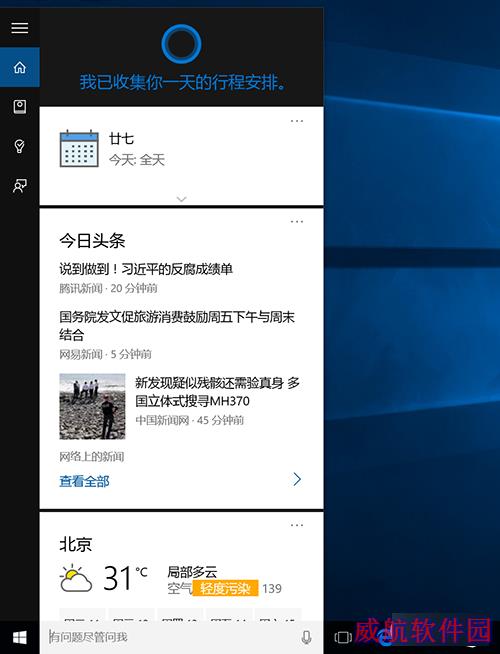
Task: Open the calendar card more options dots
Action: click(x=297, y=121)
